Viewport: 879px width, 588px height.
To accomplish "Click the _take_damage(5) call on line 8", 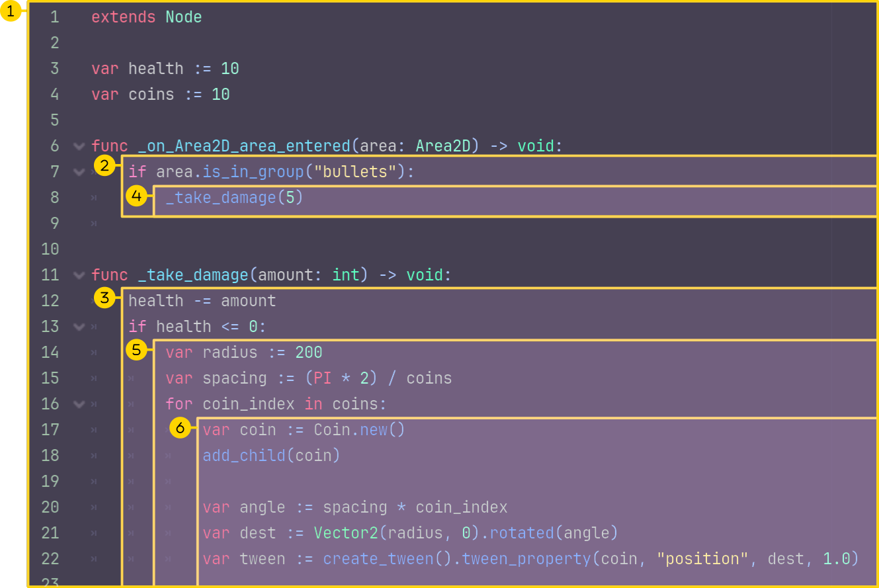I will click(x=234, y=198).
